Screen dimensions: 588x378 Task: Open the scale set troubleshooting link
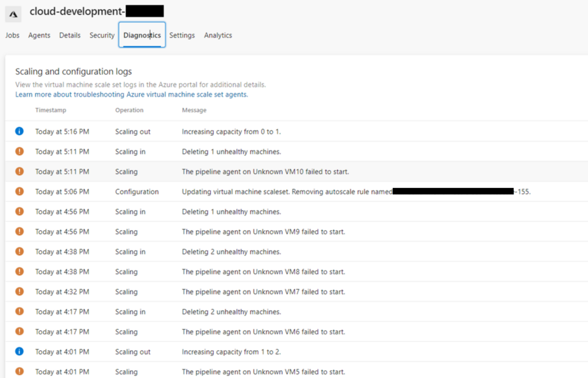tap(131, 95)
